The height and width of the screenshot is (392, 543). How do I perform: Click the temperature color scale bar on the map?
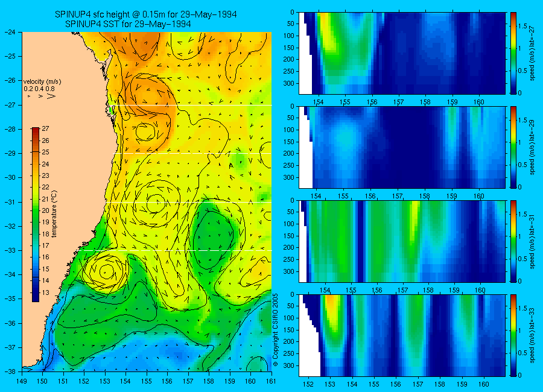pyautogui.click(x=36, y=215)
